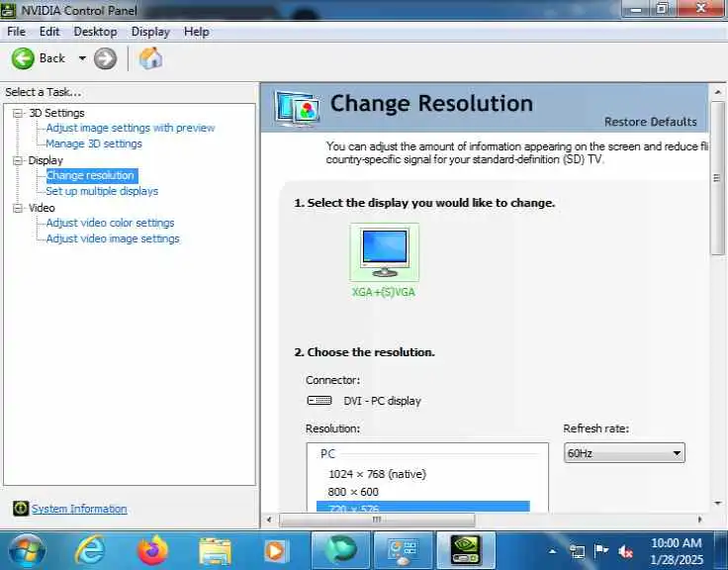The width and height of the screenshot is (728, 570).
Task: Switch to Control Panel taskbar item
Action: coord(403,550)
